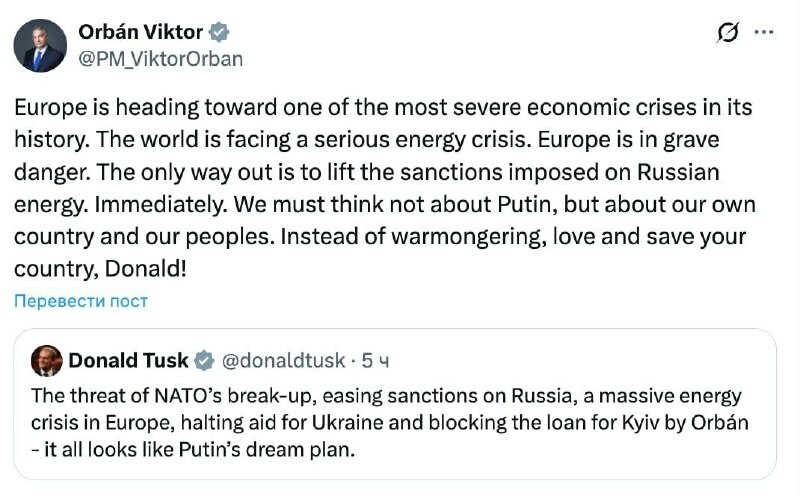Viewport: 800px width, 496px height.
Task: Click "Donald!" at the end of Orbán's post
Action: click(x=156, y=269)
